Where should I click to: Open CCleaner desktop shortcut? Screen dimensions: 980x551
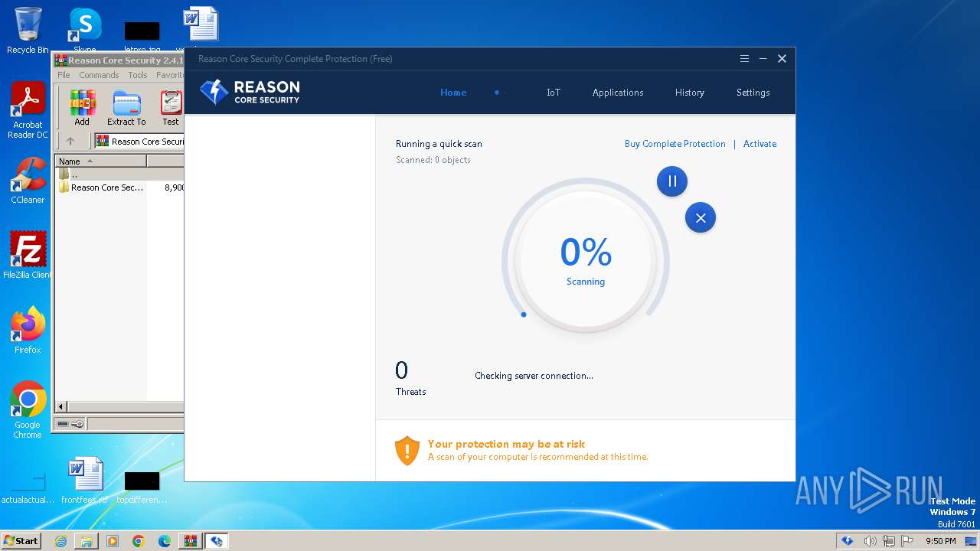point(28,181)
